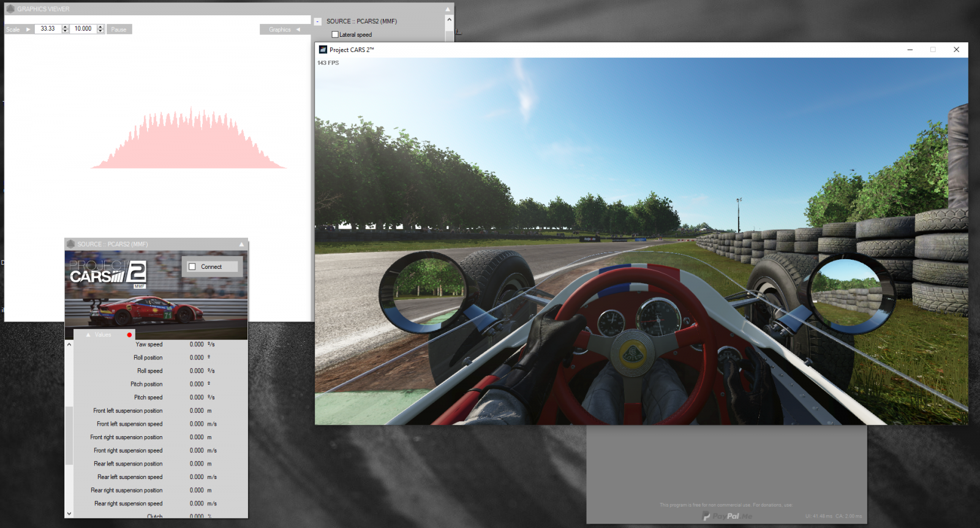The height and width of the screenshot is (528, 980).
Task: Collapse the Values section
Action: point(88,335)
